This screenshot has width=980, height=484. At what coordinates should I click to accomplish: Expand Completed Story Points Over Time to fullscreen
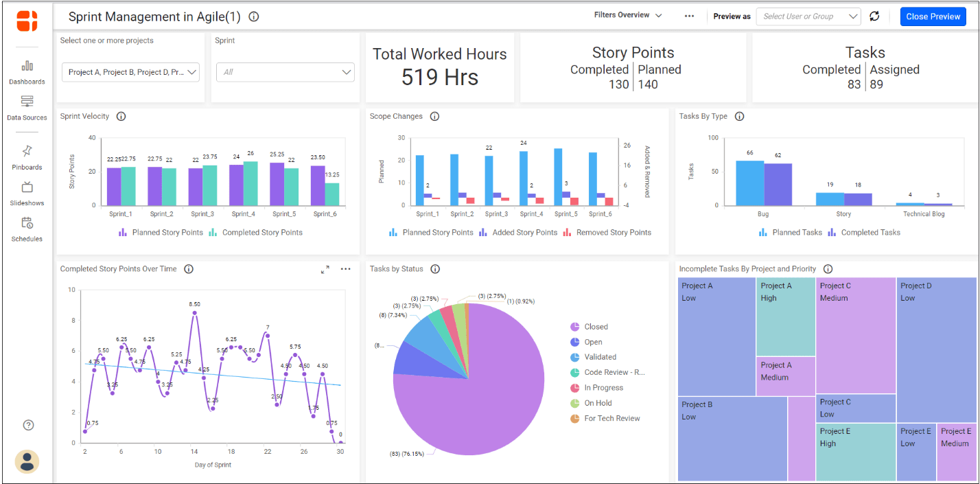[325, 269]
